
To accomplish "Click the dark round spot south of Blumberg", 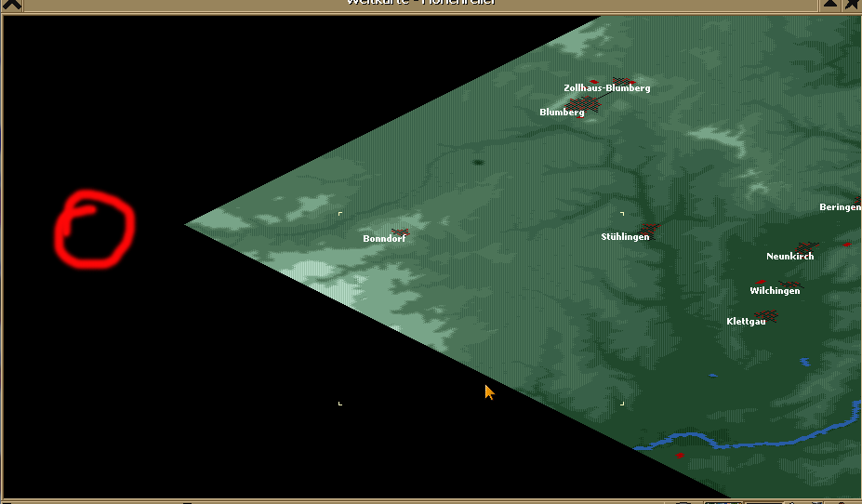I will pyautogui.click(x=478, y=163).
